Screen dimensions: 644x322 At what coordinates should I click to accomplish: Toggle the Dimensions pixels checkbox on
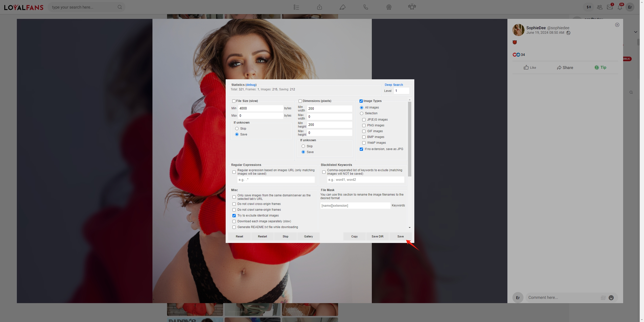tap(300, 101)
